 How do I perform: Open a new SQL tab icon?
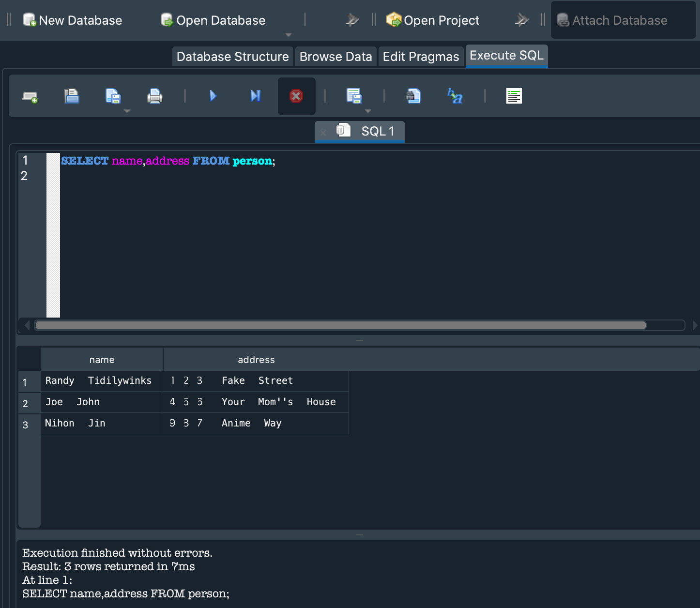point(30,96)
